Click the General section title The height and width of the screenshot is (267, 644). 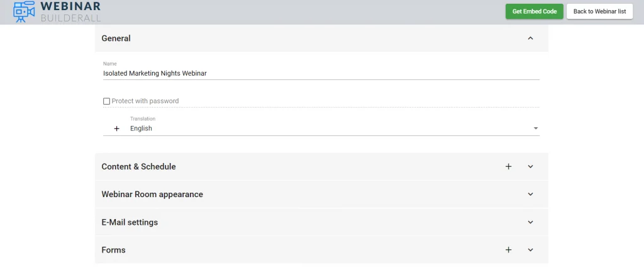click(116, 38)
